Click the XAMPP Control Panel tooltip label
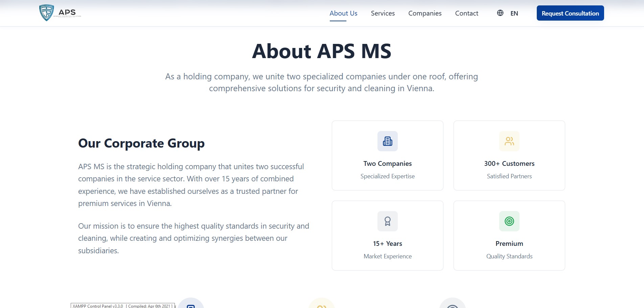Screen dimensions: 644x308 point(123,306)
